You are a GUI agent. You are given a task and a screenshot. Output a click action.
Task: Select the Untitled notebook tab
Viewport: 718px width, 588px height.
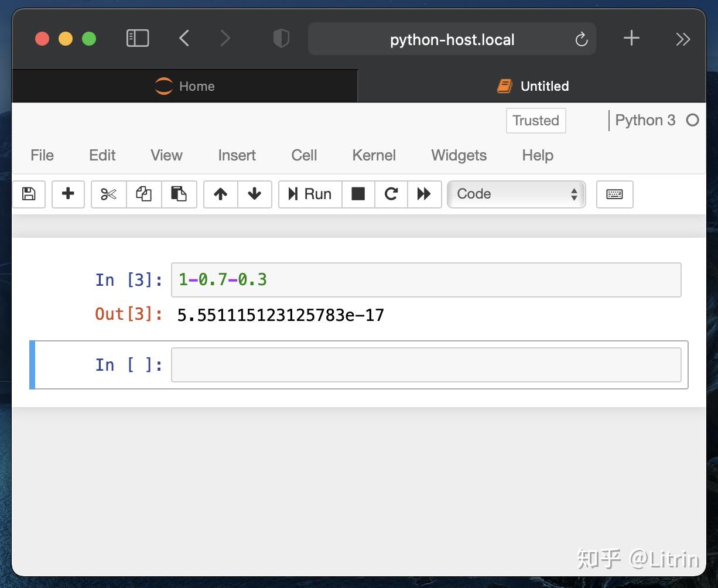[533, 86]
